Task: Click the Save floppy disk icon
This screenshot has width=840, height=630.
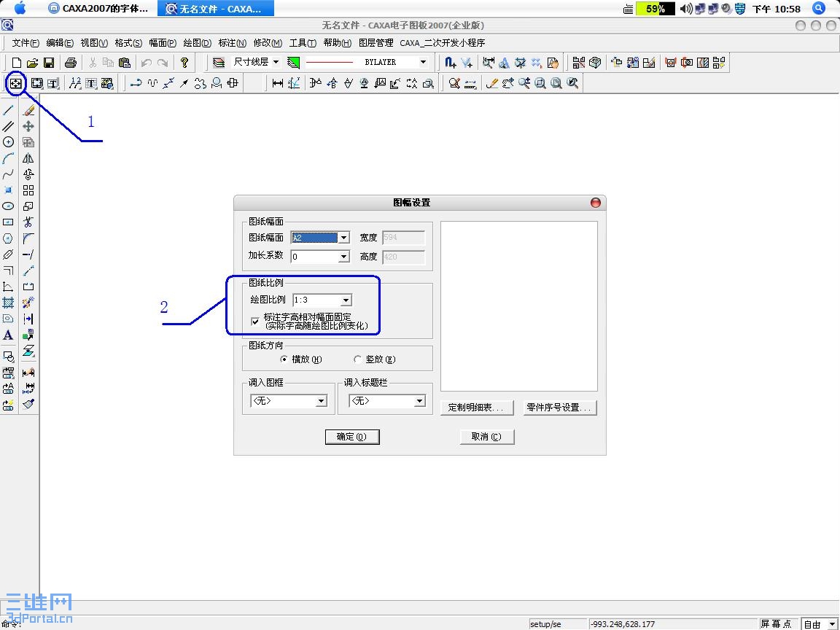Action: click(49, 63)
